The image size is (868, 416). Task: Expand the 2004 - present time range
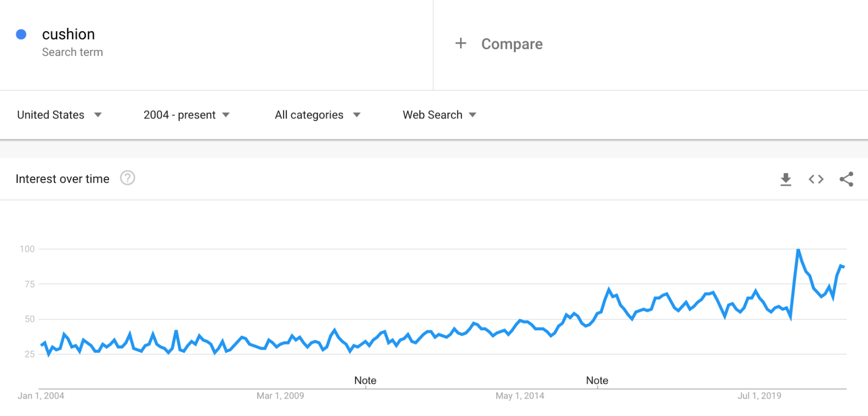point(187,115)
